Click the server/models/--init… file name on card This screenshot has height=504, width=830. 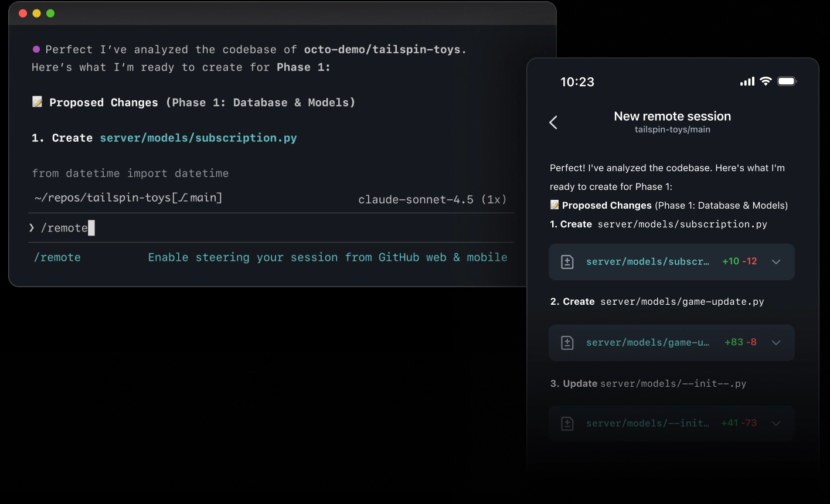pyautogui.click(x=648, y=423)
